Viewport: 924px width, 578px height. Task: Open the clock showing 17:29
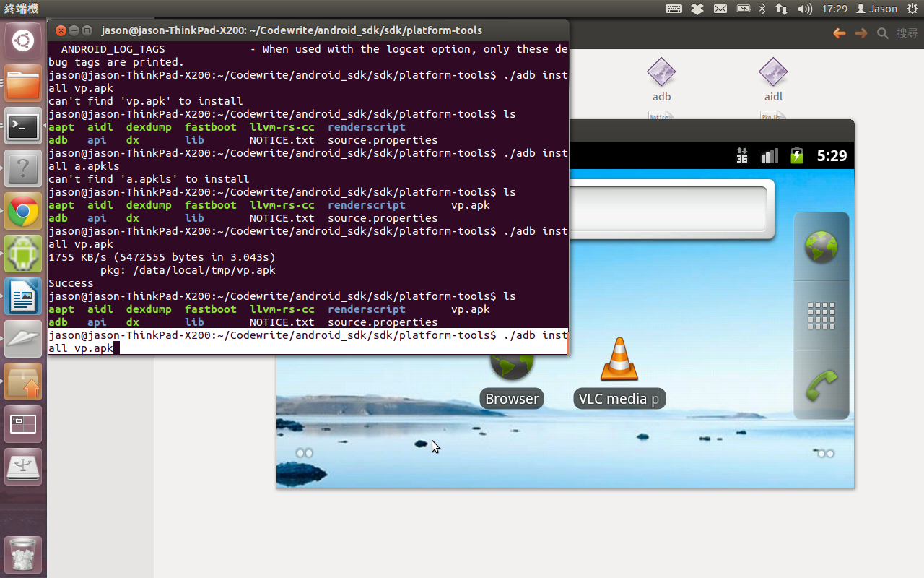pos(834,9)
